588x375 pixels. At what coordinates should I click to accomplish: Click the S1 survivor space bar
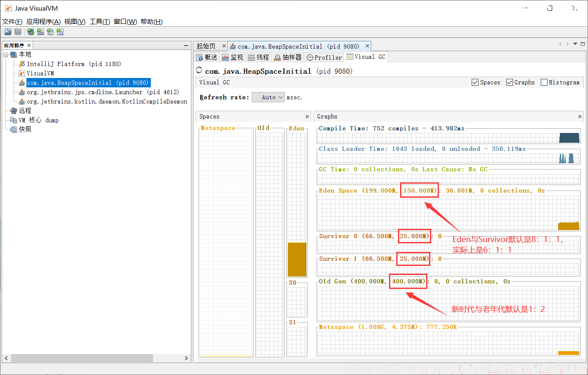[297, 341]
